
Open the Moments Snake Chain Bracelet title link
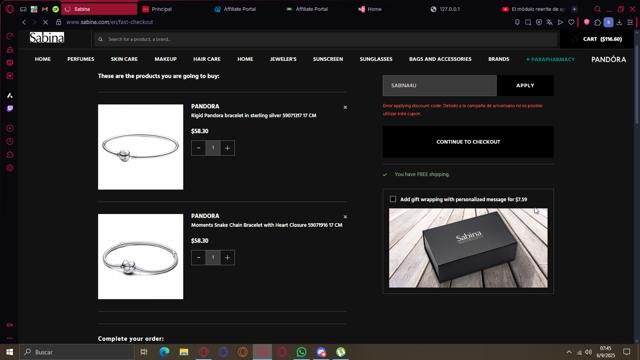[267, 225]
